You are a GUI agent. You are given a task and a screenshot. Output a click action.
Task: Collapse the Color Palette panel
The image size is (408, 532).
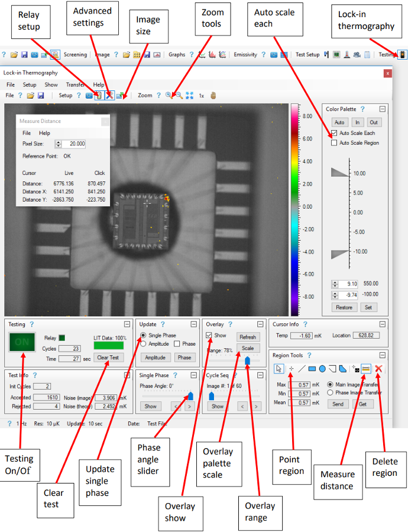pyautogui.click(x=382, y=109)
